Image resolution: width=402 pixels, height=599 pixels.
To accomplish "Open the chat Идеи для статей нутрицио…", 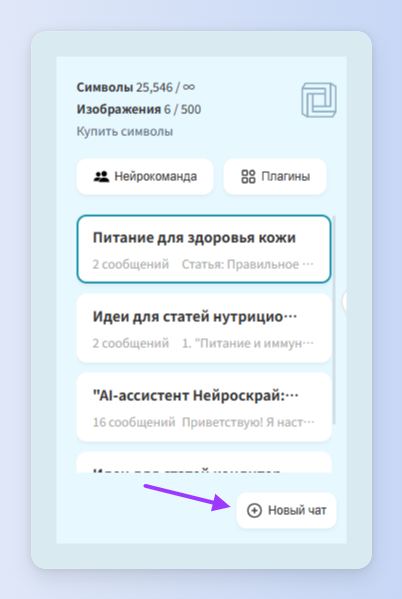I will [204, 328].
